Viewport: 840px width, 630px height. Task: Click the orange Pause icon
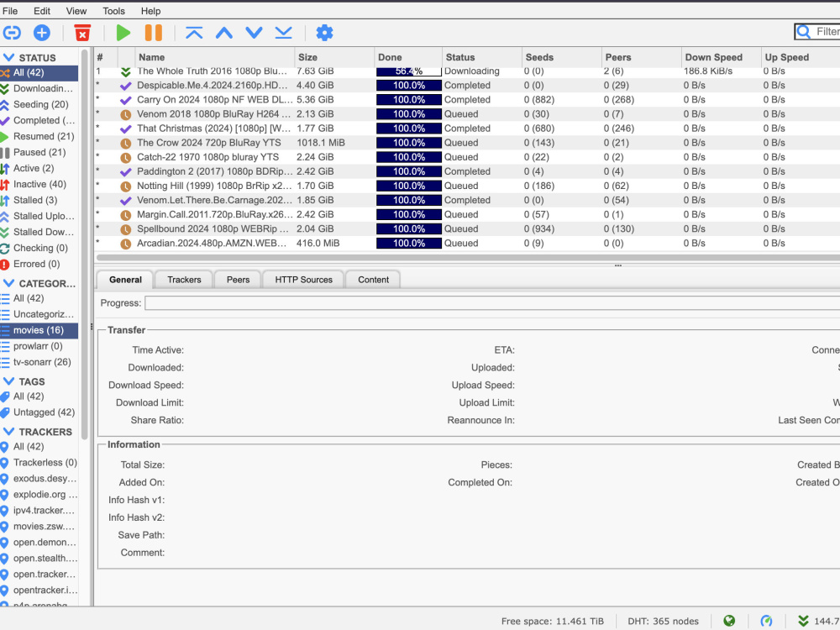click(153, 33)
